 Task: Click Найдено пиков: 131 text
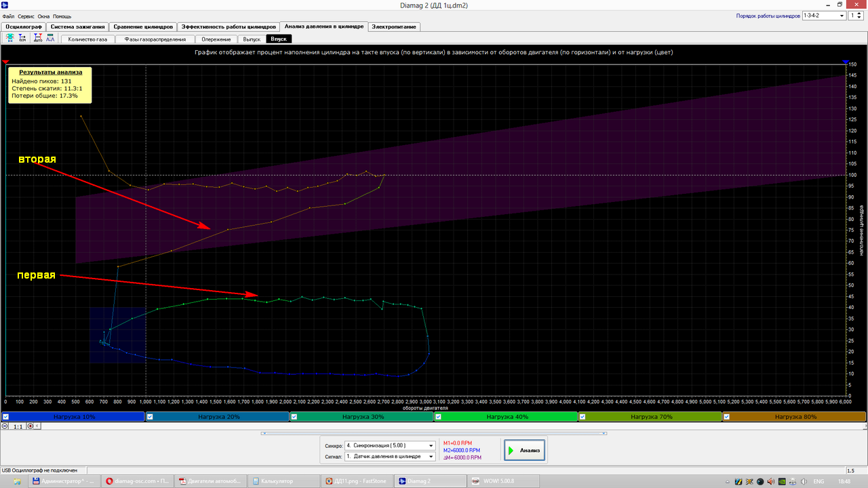coord(41,81)
